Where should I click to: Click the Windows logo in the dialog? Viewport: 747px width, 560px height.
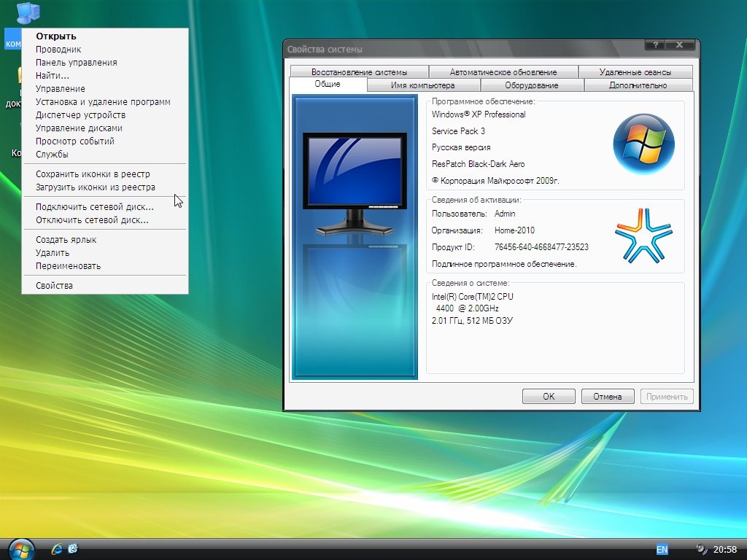[643, 144]
